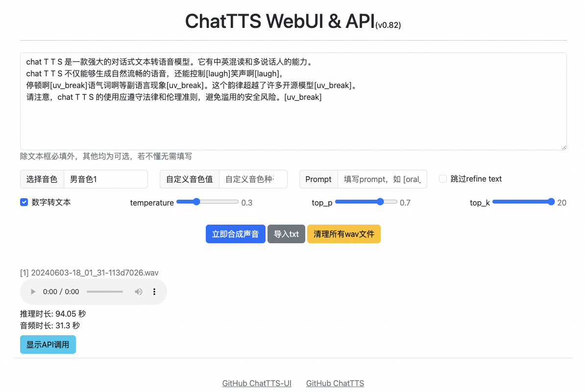The image size is (585, 392).
Task: Adjust the top_k slider
Action: (x=523, y=202)
